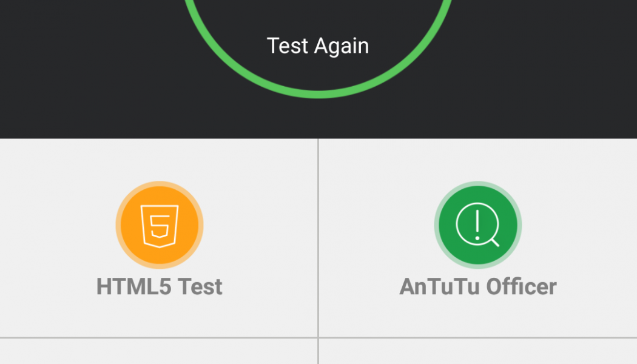Viewport: 637px width, 364px height.
Task: Tap the orange HTML5 shield icon
Action: point(159,224)
